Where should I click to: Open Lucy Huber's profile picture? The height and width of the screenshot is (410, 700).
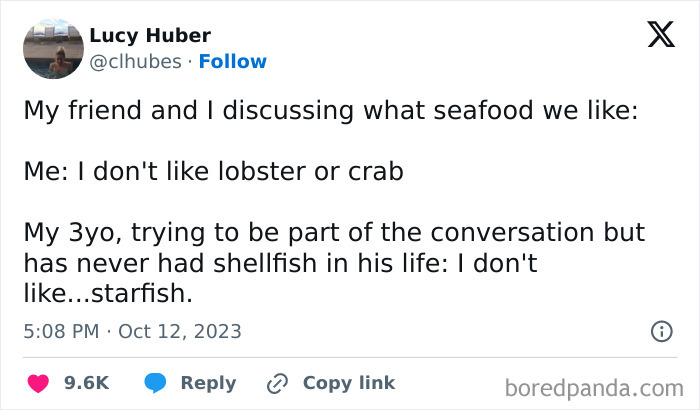52,48
